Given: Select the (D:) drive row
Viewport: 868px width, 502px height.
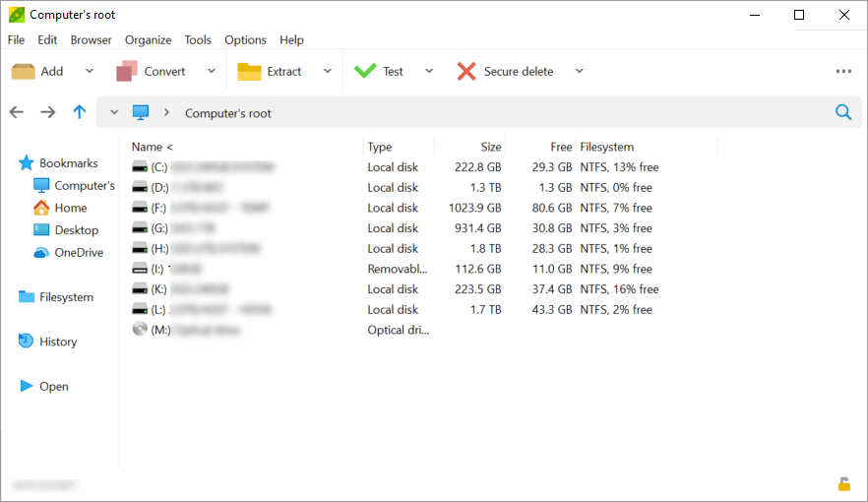Looking at the screenshot, I should [x=423, y=188].
